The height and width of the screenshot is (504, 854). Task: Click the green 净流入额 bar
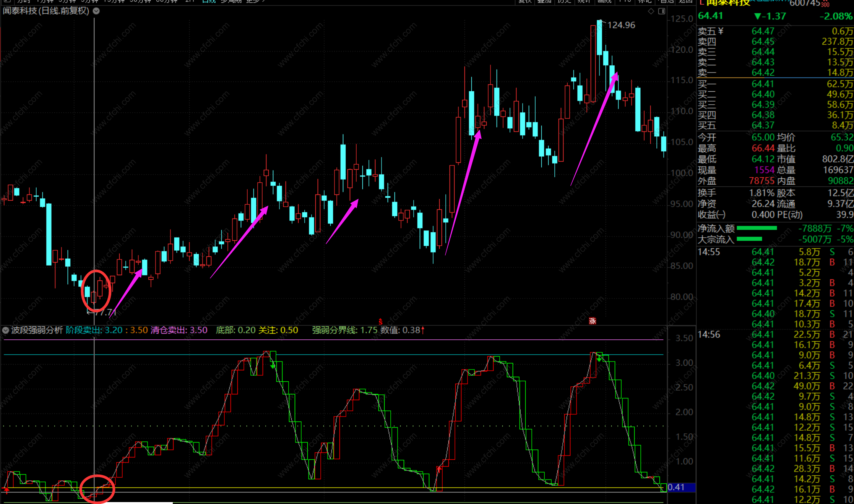click(x=757, y=228)
